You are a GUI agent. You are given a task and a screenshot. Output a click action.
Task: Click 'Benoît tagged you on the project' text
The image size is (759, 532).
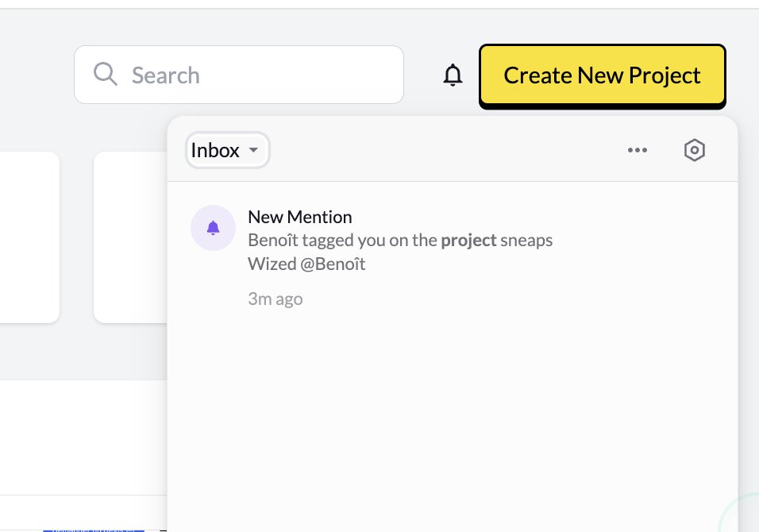[x=372, y=240]
